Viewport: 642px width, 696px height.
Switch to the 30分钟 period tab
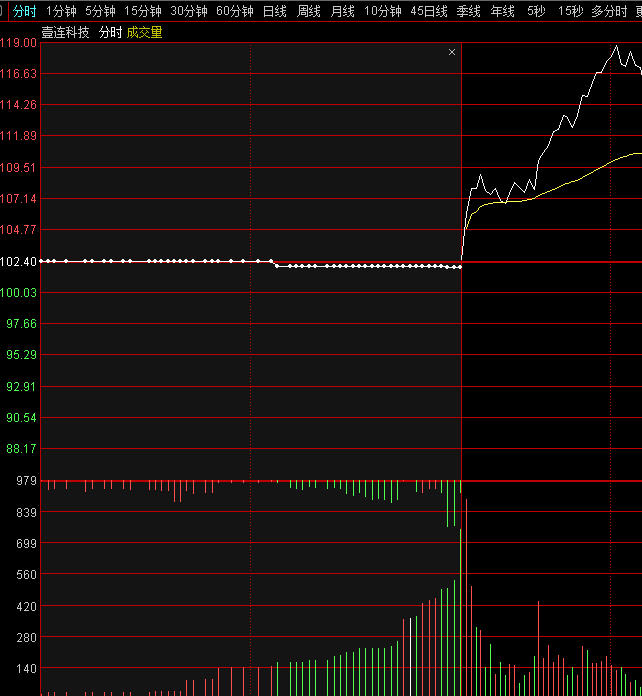189,11
